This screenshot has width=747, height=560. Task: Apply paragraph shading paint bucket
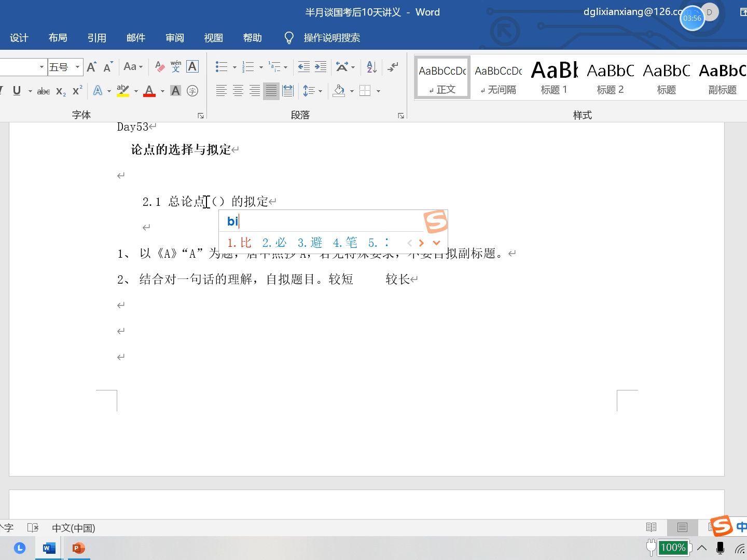click(x=339, y=91)
